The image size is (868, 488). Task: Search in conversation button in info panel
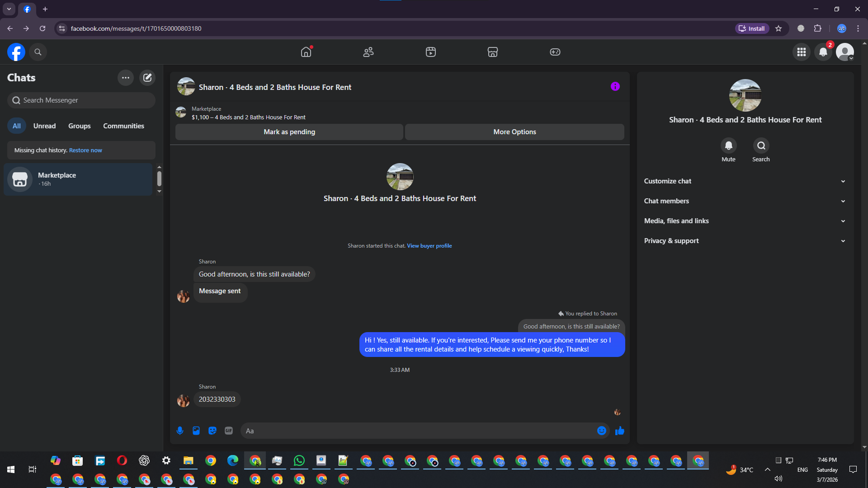coord(761,145)
